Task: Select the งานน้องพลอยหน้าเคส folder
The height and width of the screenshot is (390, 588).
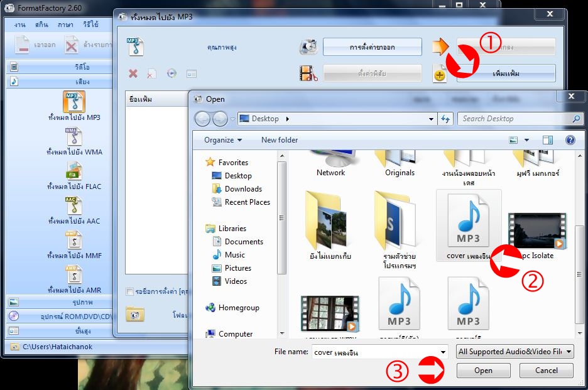Action: click(469, 168)
